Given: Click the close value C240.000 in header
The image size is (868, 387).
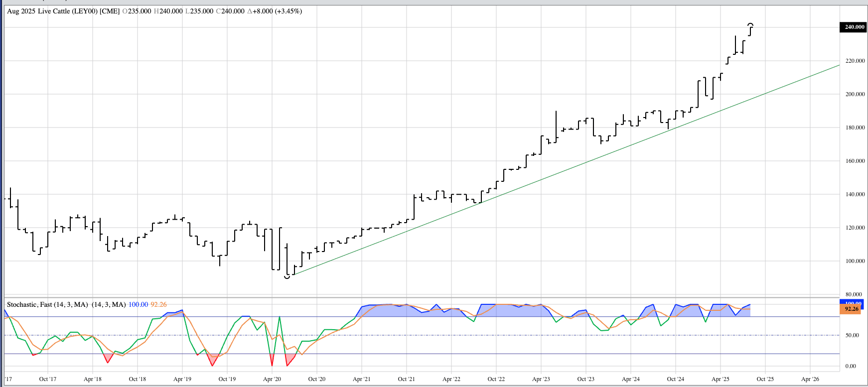Looking at the screenshot, I should click(230, 11).
